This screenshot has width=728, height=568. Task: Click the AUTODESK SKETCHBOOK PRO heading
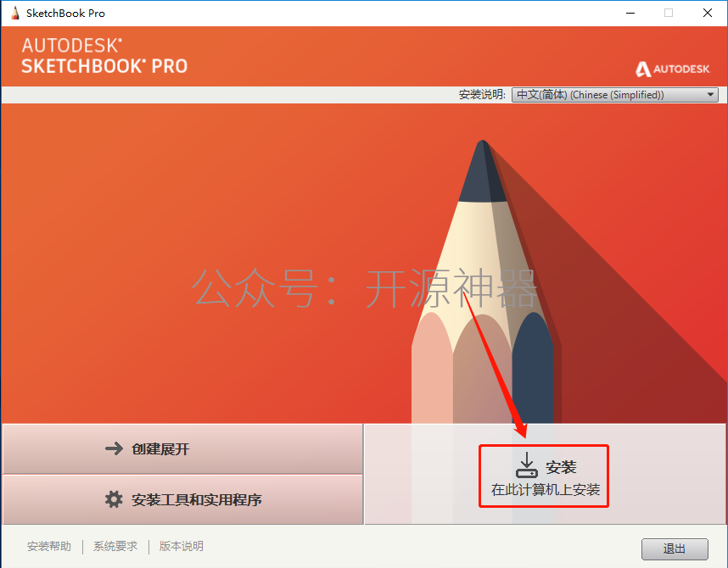[104, 56]
